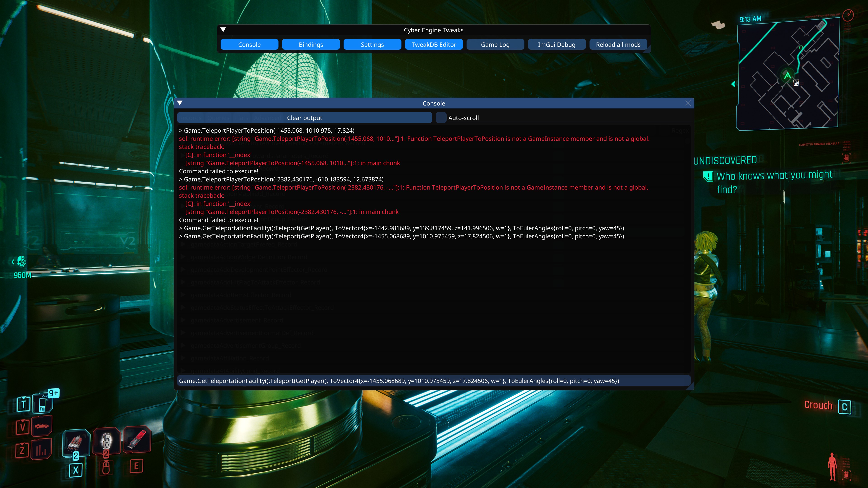The image size is (868, 488).
Task: Switch to the TweakDB Editor
Action: (434, 45)
